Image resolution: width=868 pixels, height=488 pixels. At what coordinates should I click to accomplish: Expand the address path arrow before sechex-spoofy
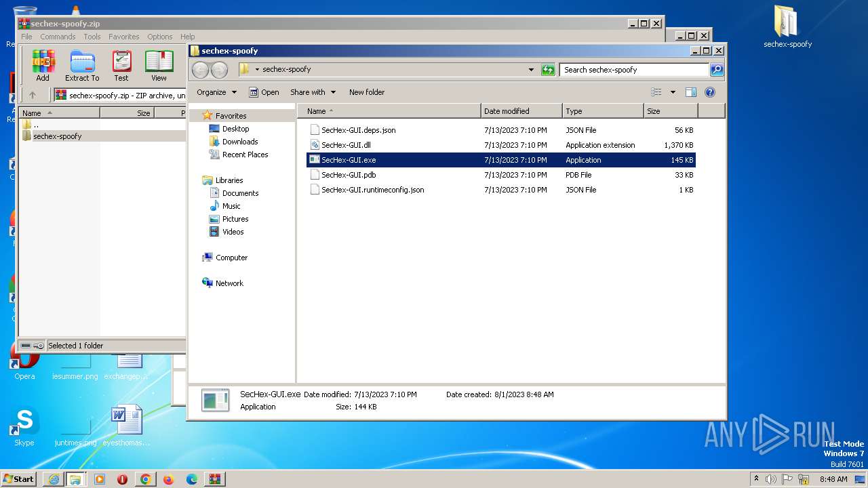click(257, 69)
